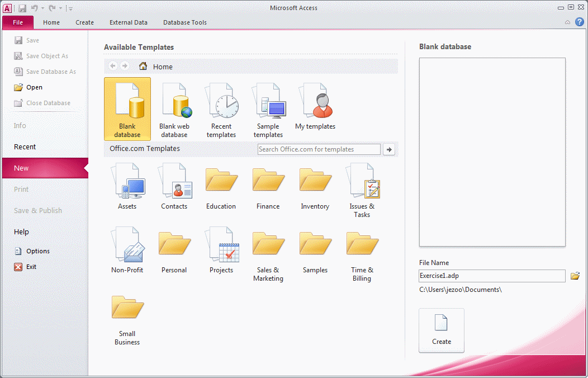Select New in the backstage menu
The width and height of the screenshot is (588, 378).
[45, 168]
